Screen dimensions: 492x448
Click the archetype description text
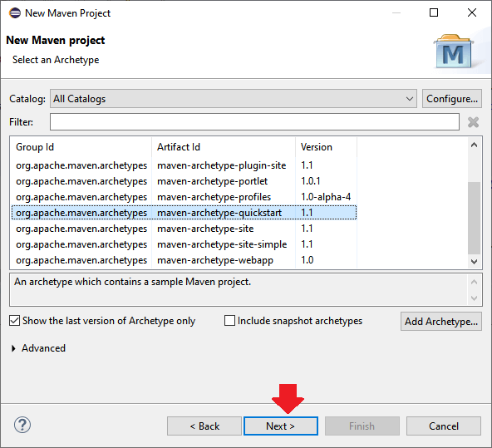pos(132,282)
